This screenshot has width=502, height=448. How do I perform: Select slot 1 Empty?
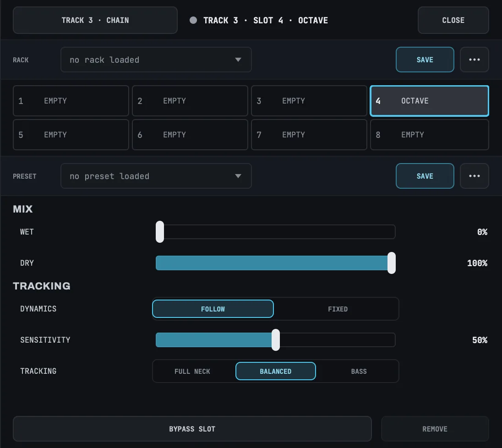coord(71,101)
